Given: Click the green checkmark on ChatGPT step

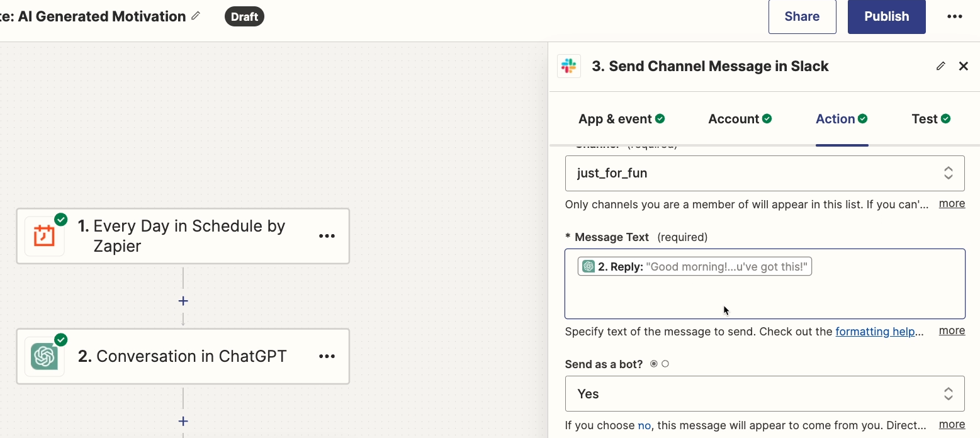Looking at the screenshot, I should pos(61,340).
